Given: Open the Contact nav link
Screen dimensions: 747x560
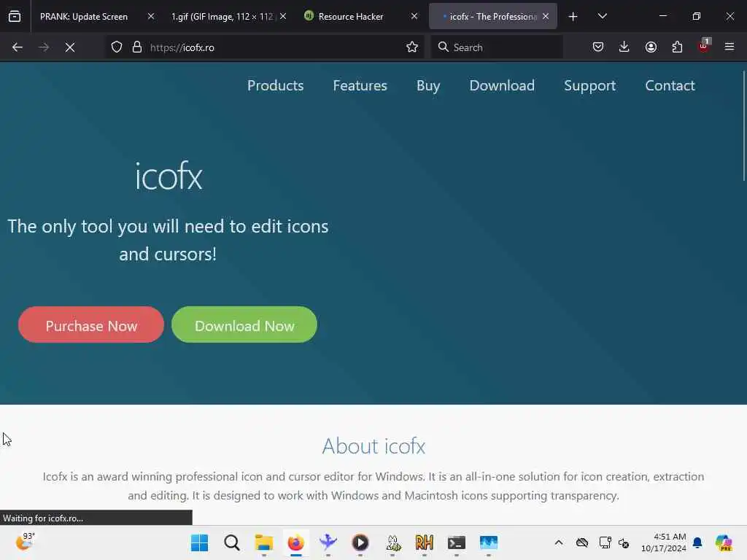Looking at the screenshot, I should coord(670,86).
